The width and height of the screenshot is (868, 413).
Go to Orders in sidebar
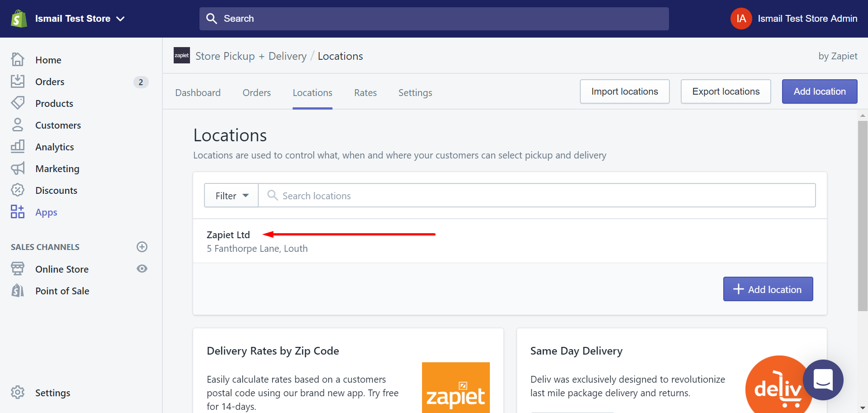[50, 82]
